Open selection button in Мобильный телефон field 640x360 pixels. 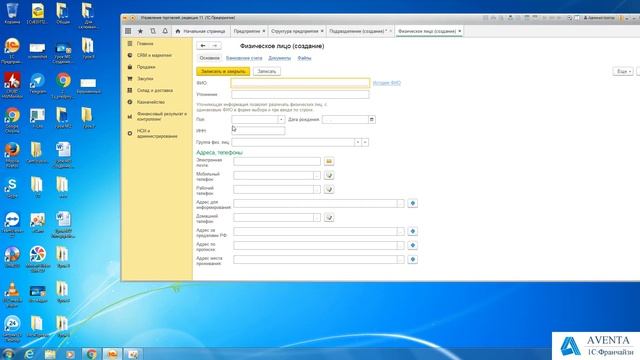[x=317, y=175]
